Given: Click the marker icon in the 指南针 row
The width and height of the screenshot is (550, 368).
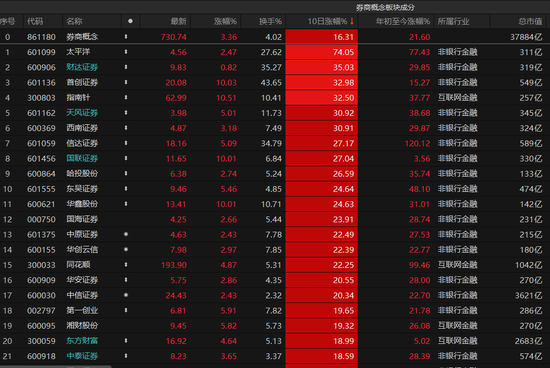Looking at the screenshot, I should [x=126, y=98].
